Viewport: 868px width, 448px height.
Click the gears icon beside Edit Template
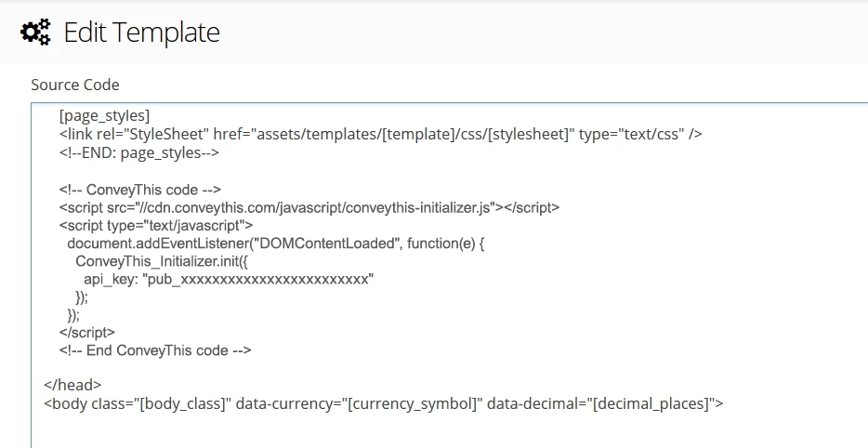click(x=36, y=33)
